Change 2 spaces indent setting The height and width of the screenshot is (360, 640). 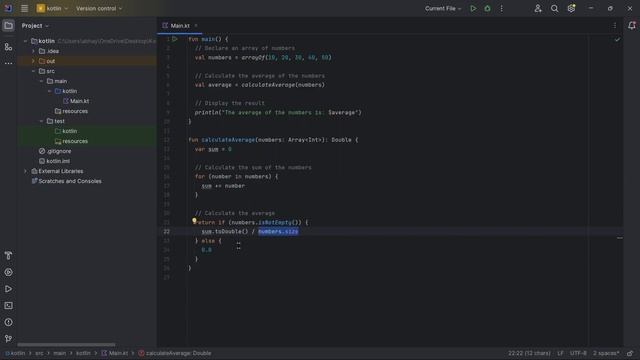tap(606, 353)
